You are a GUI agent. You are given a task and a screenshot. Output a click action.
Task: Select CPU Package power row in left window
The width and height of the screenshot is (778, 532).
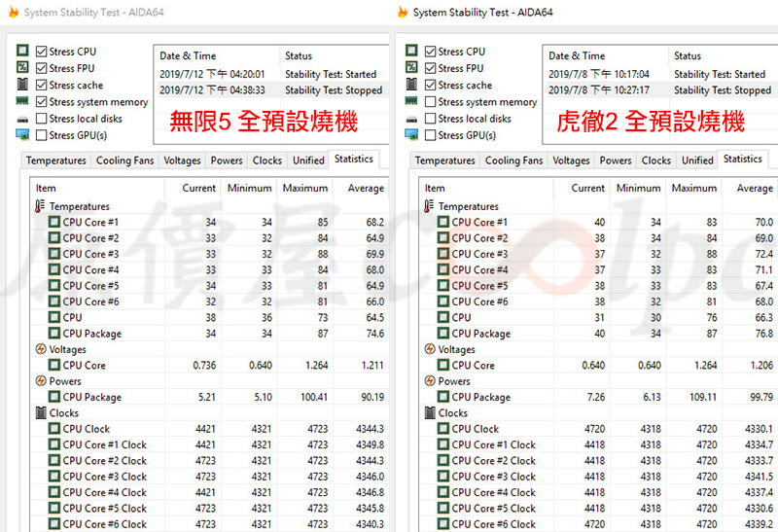coord(209,397)
